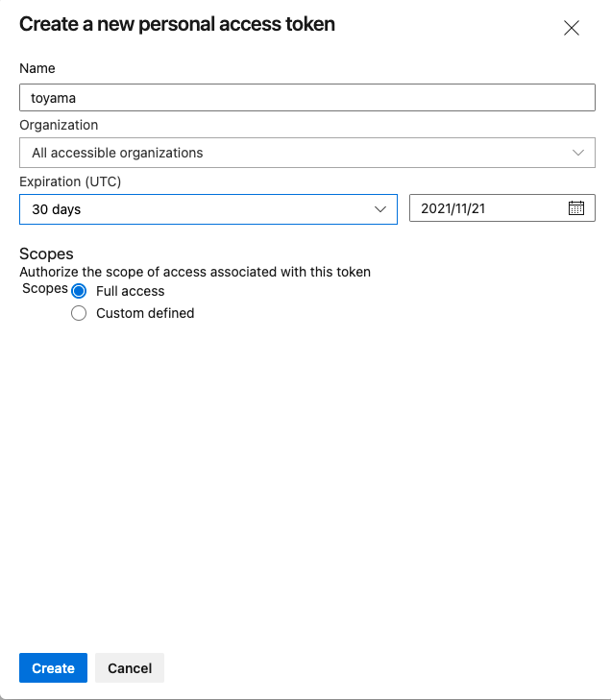Click the Expiration (UTC) label

(70, 181)
